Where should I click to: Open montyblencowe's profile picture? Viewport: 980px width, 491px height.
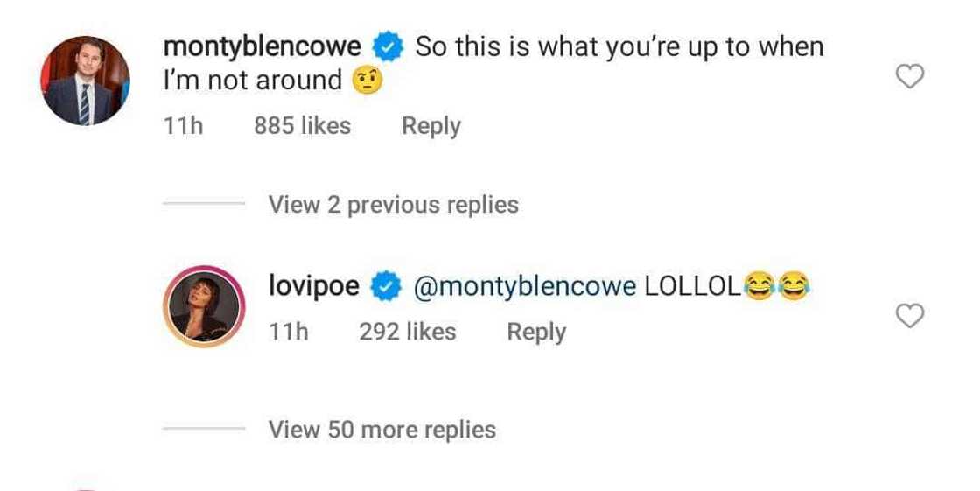(86, 81)
